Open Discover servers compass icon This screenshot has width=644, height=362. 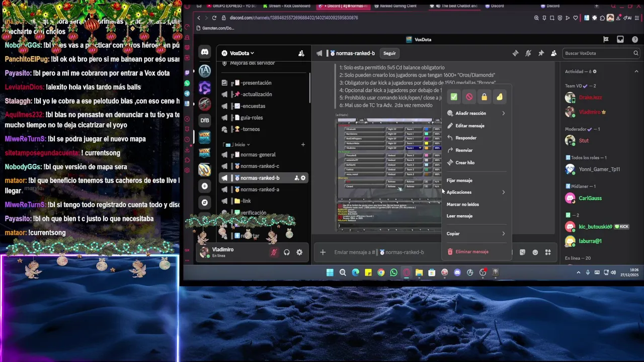click(205, 203)
